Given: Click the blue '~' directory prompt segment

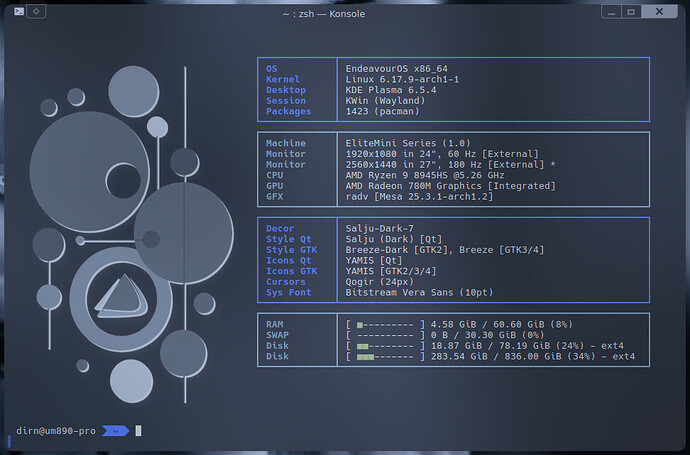Looking at the screenshot, I should click(115, 431).
